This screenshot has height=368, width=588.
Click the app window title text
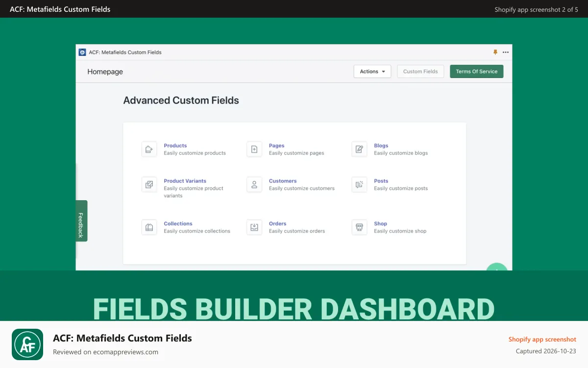125,52
